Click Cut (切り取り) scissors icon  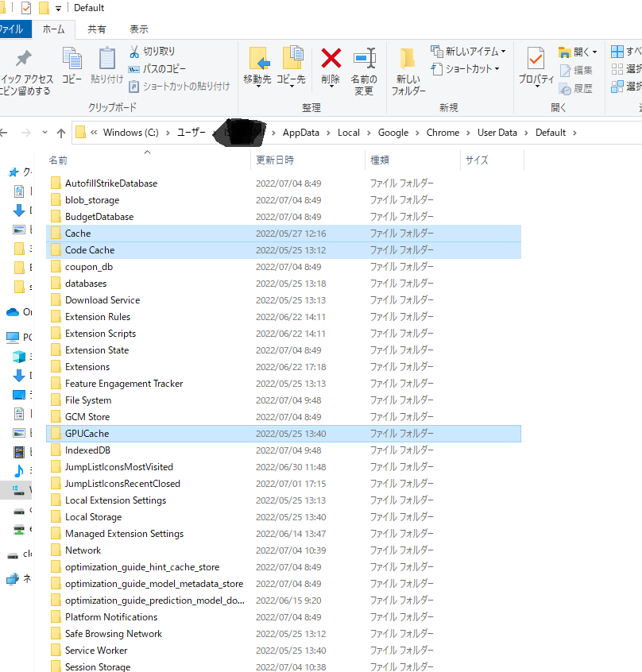pos(135,52)
